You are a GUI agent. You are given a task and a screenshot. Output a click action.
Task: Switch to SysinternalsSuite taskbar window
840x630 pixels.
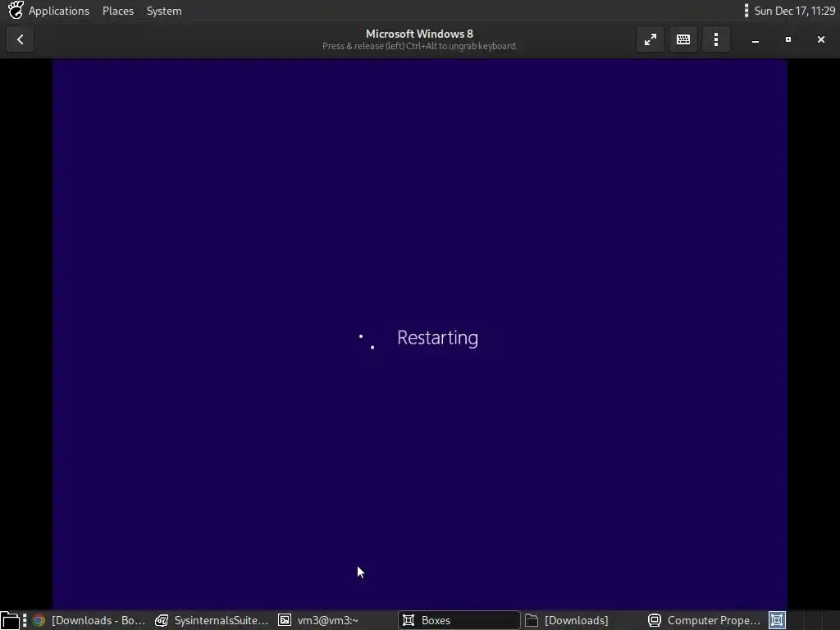point(212,620)
